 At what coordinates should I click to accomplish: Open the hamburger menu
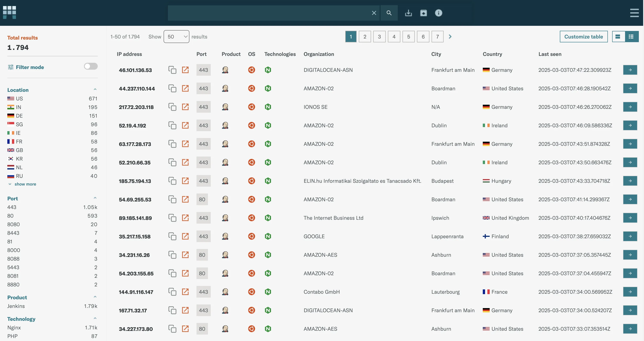[634, 13]
